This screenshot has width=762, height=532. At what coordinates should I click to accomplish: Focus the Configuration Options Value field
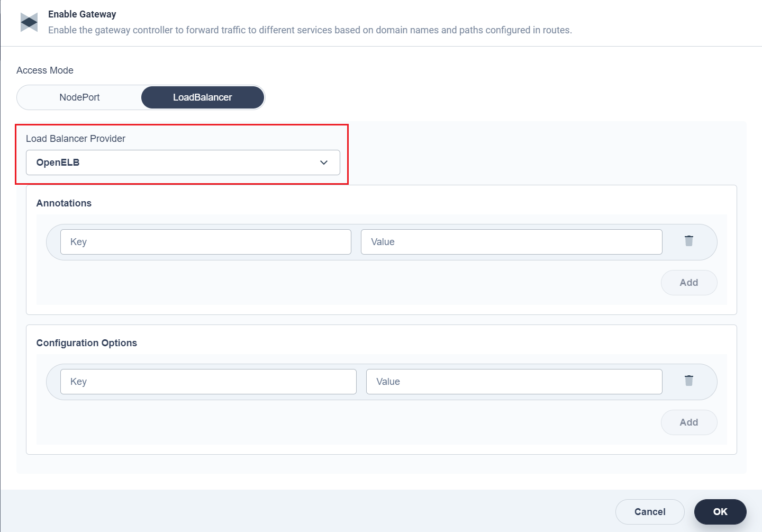tap(514, 381)
